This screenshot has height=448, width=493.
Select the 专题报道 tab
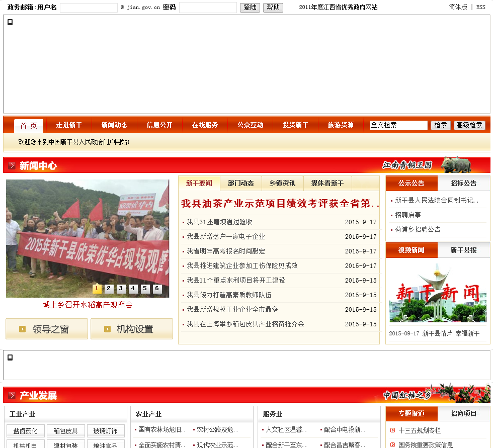(x=412, y=413)
